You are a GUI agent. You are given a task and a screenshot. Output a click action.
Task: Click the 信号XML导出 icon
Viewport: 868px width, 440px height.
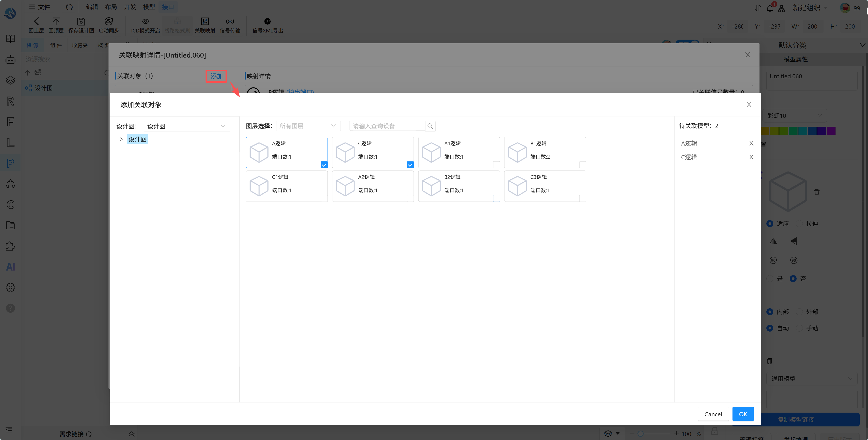pos(267,22)
